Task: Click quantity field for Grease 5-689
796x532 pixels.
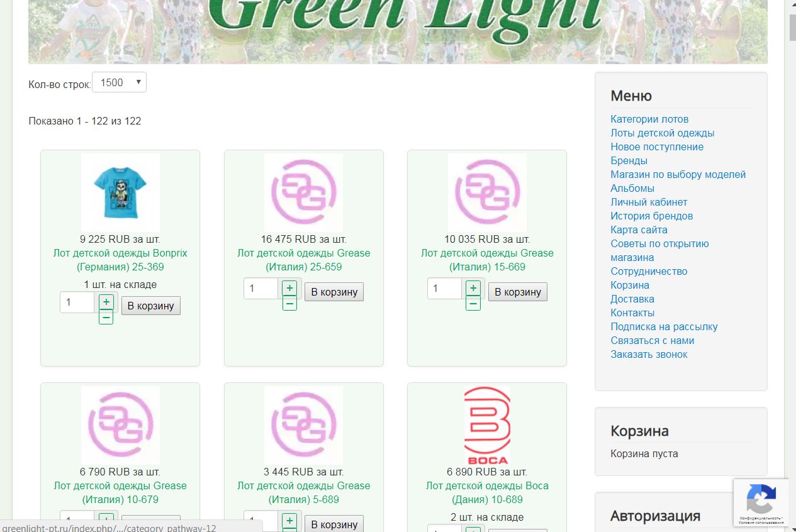Action: pos(261,521)
